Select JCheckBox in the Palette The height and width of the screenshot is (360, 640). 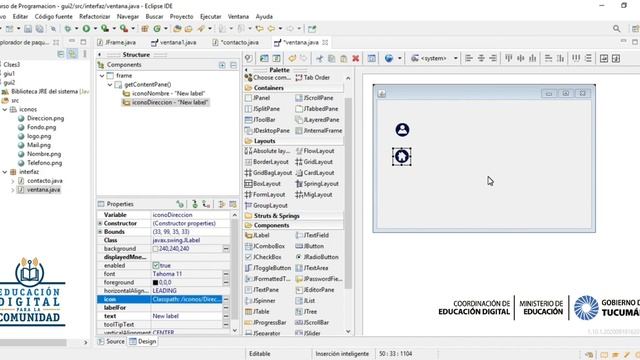[263, 257]
